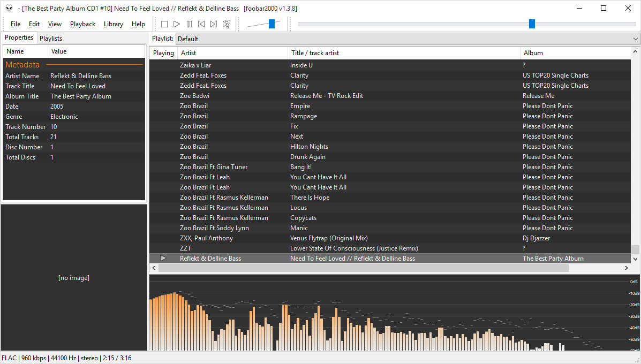Click the Dj Djazzer album cell
Screen dimensions: 641x364
click(x=537, y=238)
